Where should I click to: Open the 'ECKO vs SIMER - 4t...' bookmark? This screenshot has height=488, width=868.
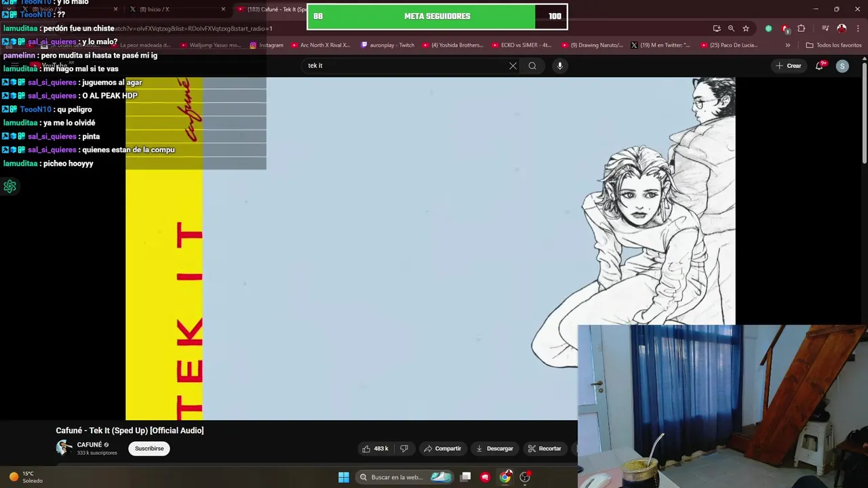tap(521, 45)
